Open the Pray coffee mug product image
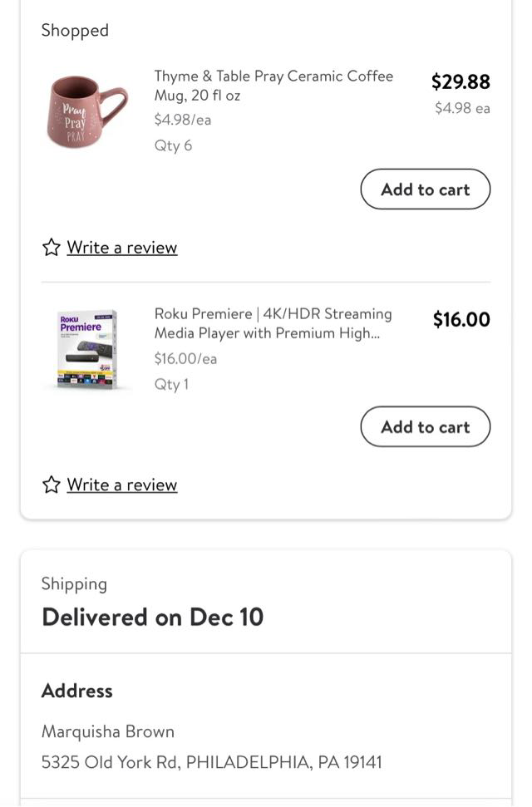 (x=86, y=111)
